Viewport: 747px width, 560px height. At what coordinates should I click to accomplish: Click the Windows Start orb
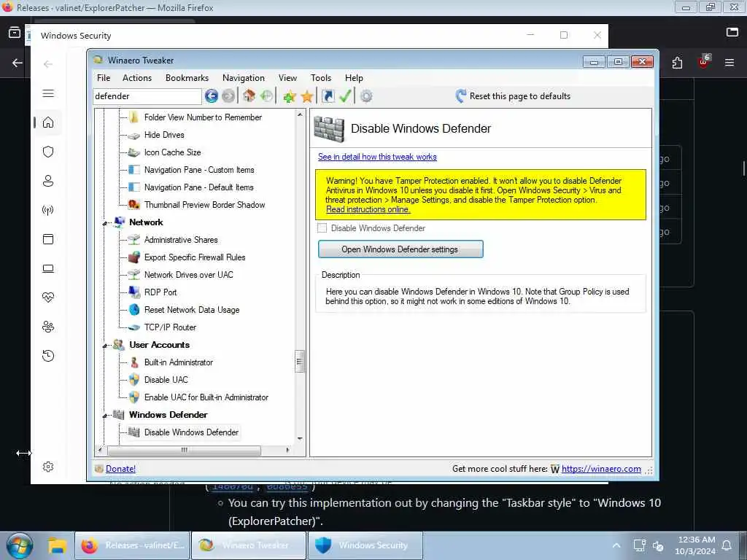point(20,545)
